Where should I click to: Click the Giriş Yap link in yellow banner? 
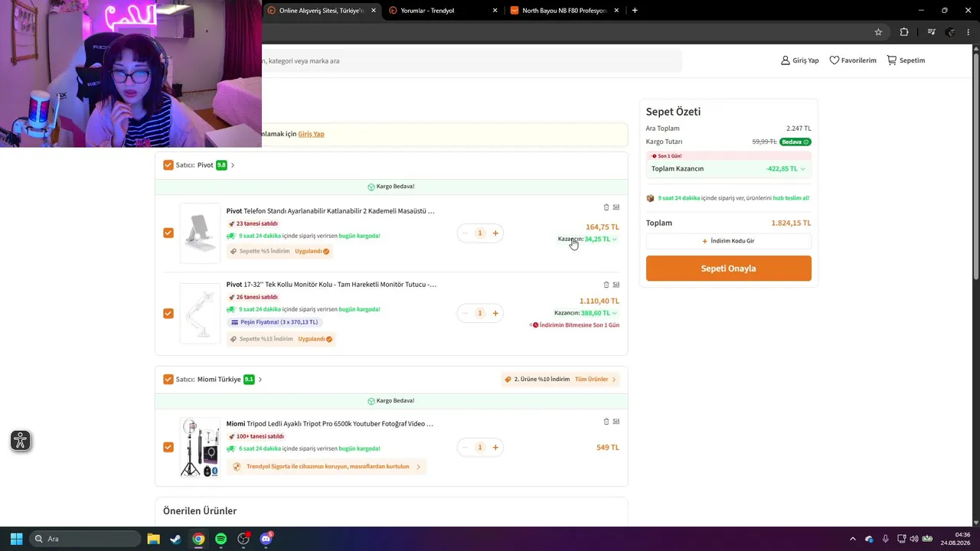tap(311, 134)
